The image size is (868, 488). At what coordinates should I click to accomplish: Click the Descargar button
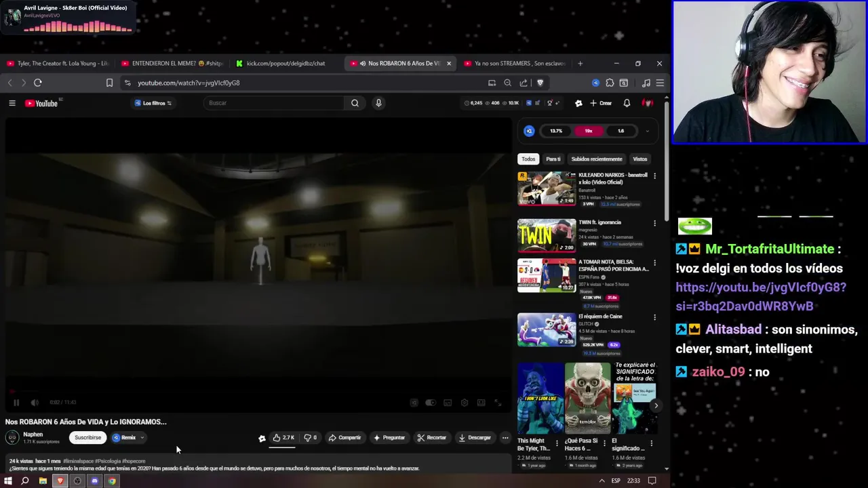click(x=475, y=438)
